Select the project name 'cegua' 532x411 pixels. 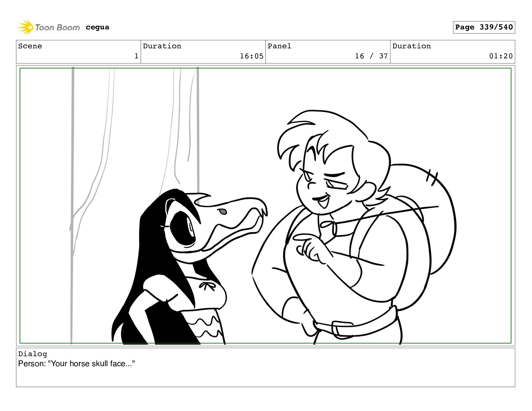(x=97, y=27)
